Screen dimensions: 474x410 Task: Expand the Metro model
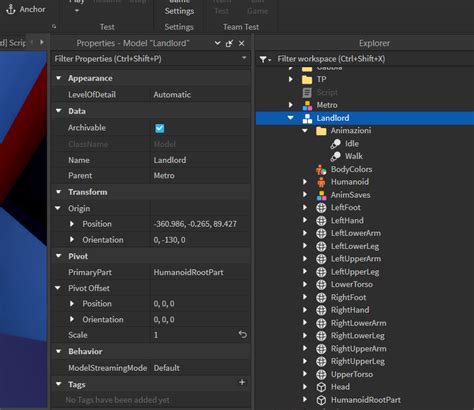tap(291, 105)
